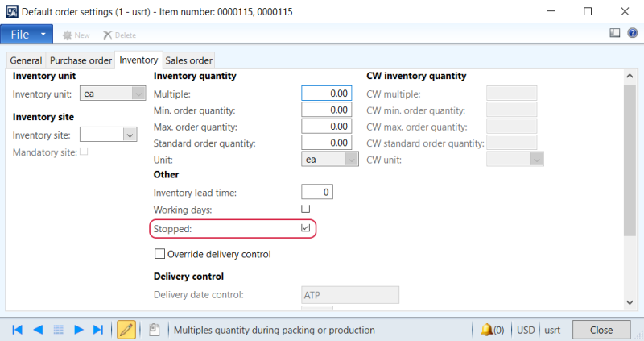Go to the previous record

38,330
